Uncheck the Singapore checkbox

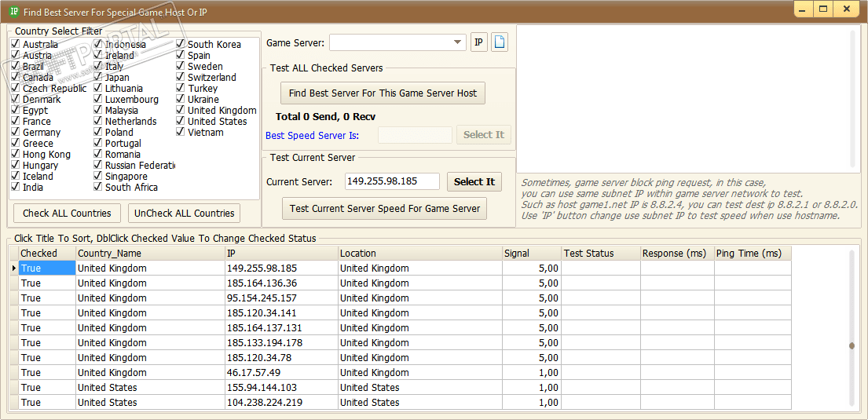(x=98, y=176)
